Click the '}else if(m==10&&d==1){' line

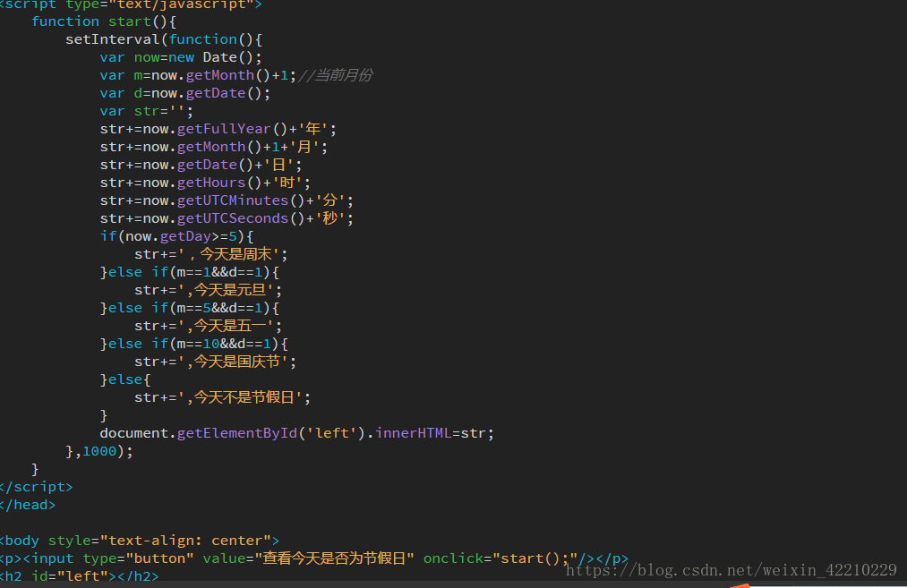pyautogui.click(x=193, y=344)
